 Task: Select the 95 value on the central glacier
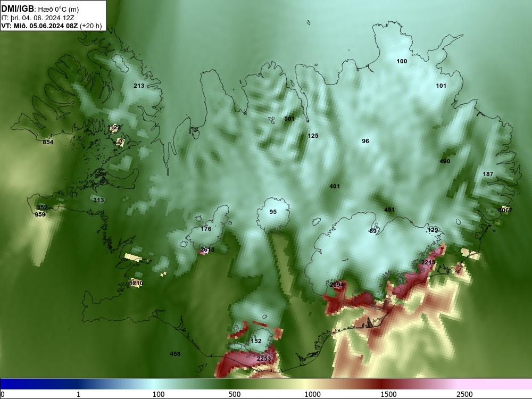tap(273, 212)
